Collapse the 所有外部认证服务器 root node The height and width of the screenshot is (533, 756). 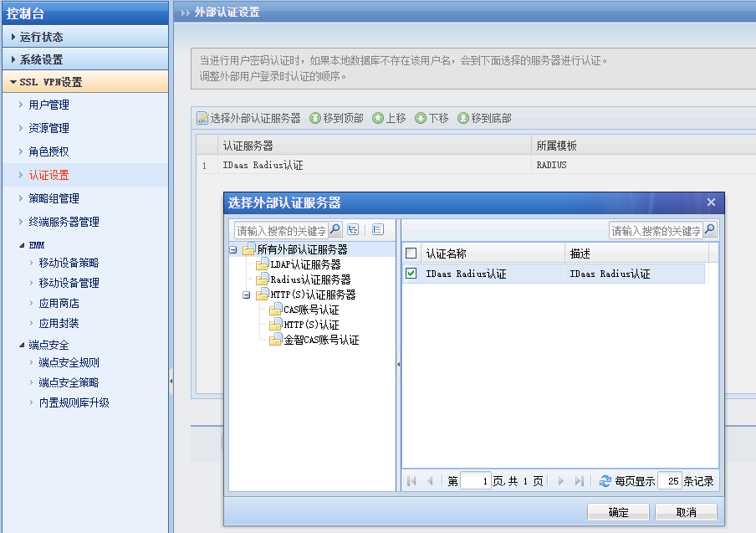click(x=233, y=250)
